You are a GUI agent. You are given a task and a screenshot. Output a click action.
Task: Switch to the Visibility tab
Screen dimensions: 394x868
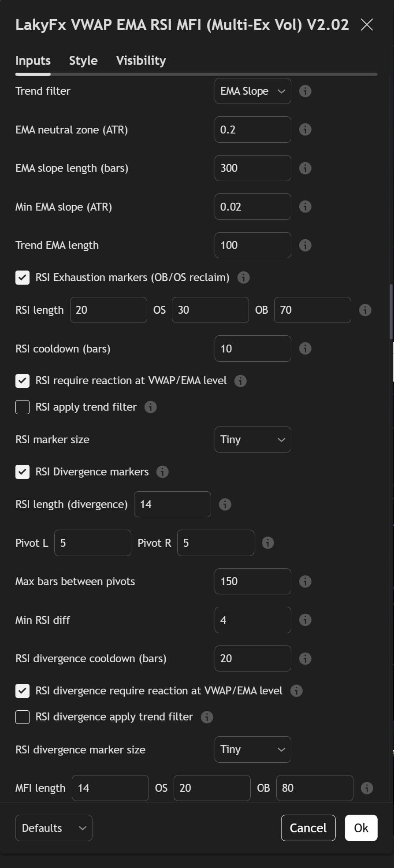[141, 60]
